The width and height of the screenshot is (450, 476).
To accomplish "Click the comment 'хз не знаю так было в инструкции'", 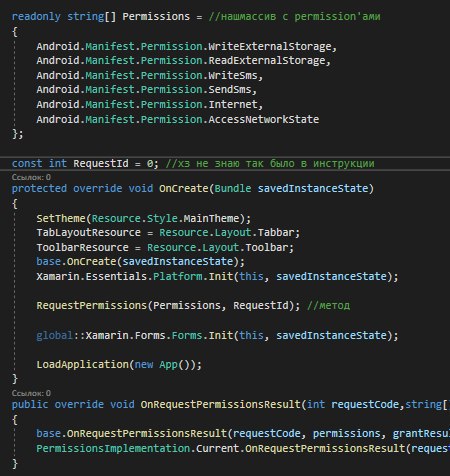I will pyautogui.click(x=270, y=163).
